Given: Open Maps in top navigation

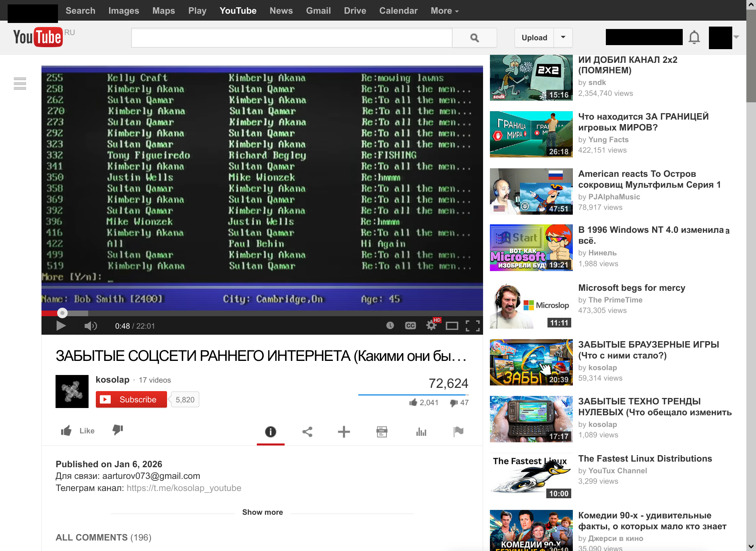Looking at the screenshot, I should tap(163, 10).
